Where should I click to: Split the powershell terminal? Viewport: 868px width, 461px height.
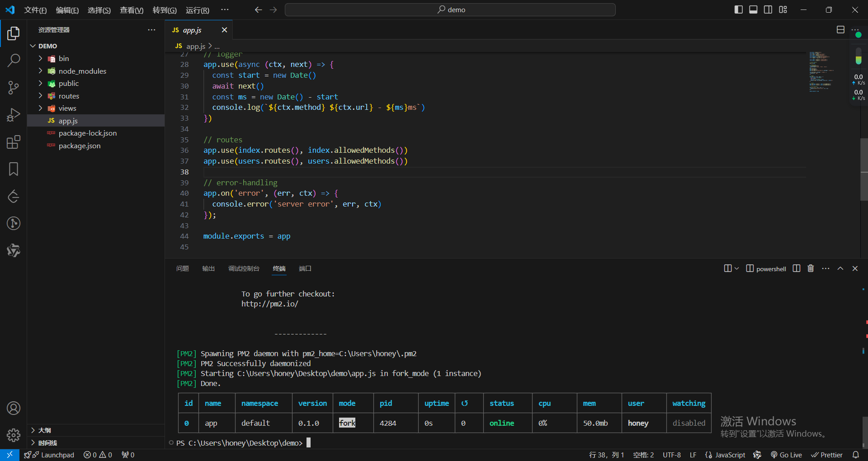pyautogui.click(x=796, y=268)
